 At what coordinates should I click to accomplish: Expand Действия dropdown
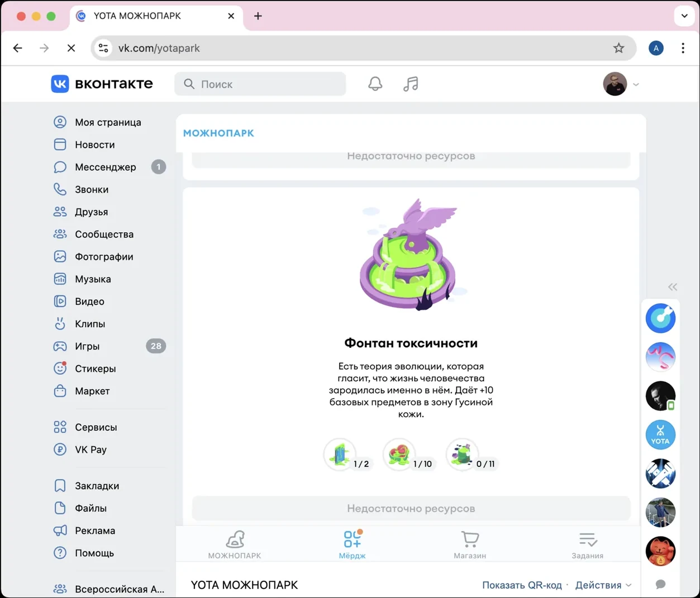pos(603,585)
